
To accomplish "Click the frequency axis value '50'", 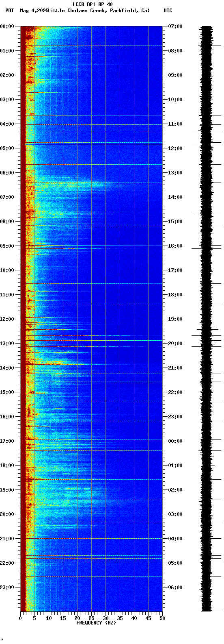I will pos(162,618).
